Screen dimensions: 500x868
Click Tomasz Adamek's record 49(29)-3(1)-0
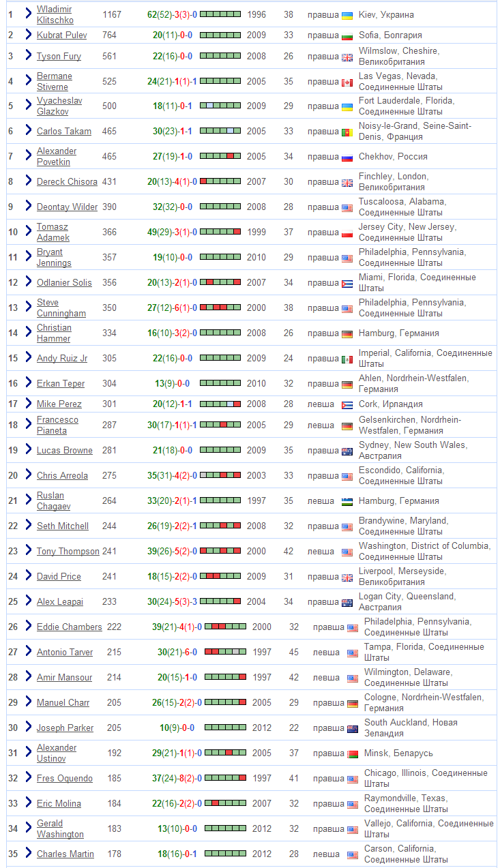click(x=172, y=233)
